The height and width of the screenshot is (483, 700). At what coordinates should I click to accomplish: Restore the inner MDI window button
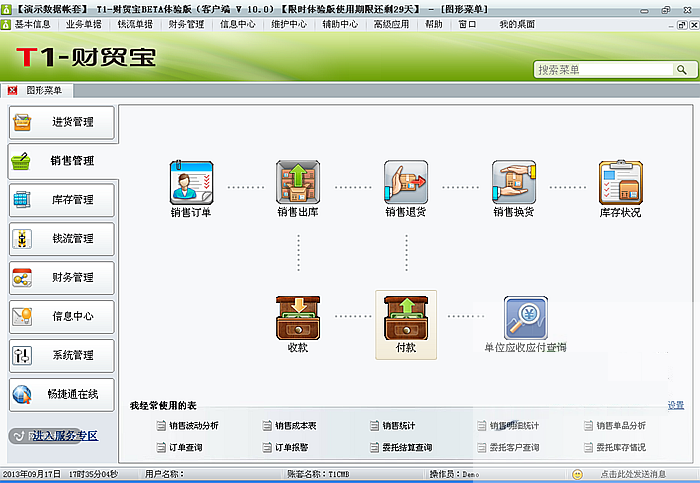point(682,25)
